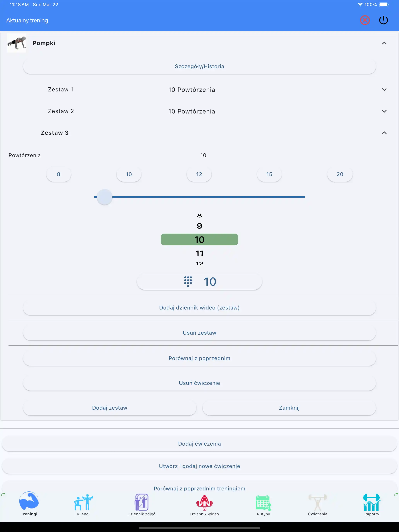Screen dimensions: 399x532
Task: Select the 8 reps preset chip
Action: (58, 174)
